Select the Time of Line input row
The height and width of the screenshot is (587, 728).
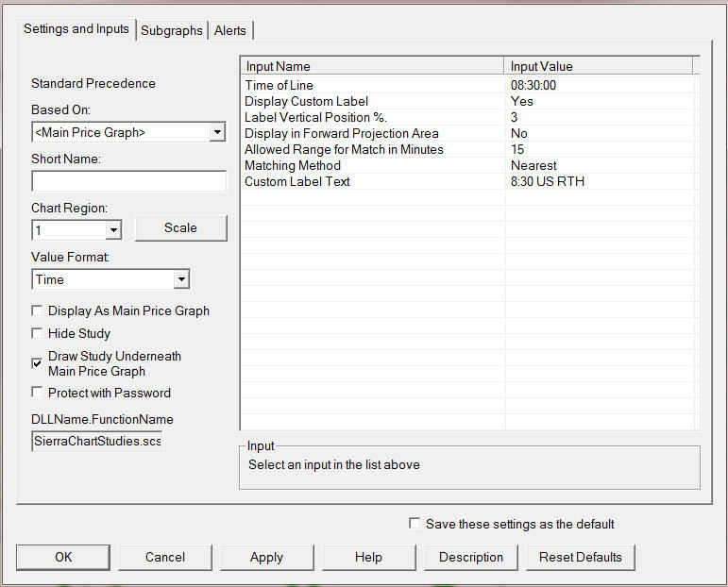pos(279,85)
